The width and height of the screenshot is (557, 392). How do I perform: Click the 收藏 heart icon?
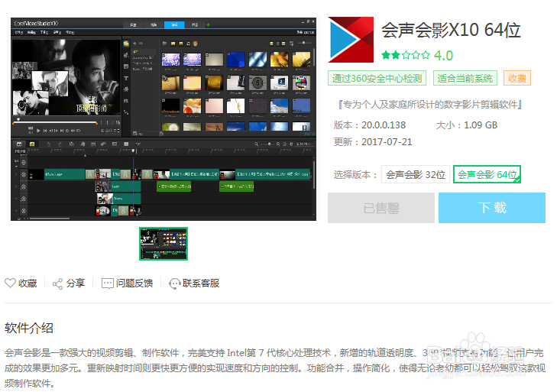[x=10, y=283]
